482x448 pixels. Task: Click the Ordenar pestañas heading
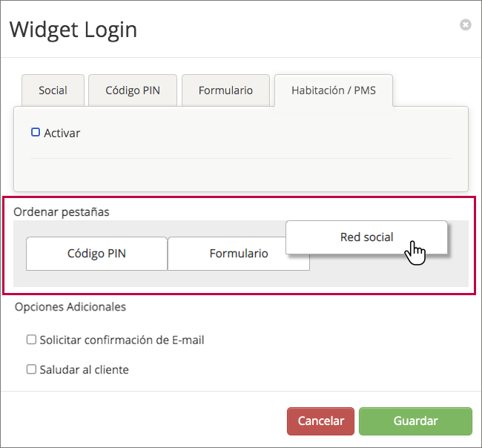point(62,212)
